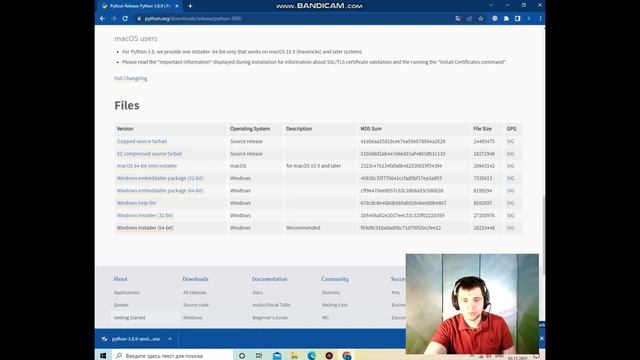640x360 pixels.
Task: Close the downloads shelf bar
Action: [x=542, y=338]
